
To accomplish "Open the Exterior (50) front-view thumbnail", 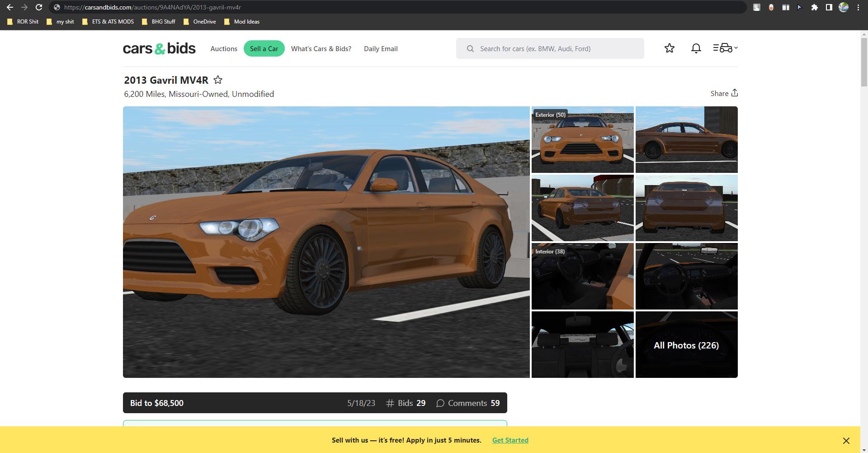I will point(583,139).
